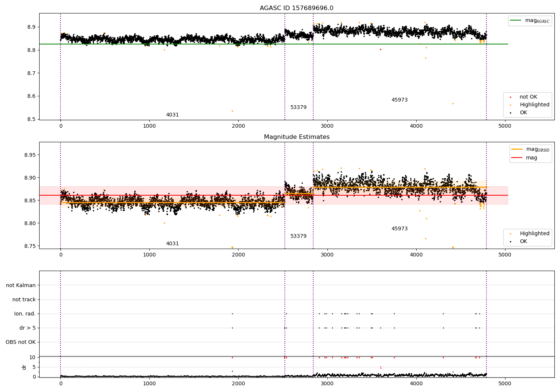This screenshot has height=392, width=560.
Task: Click the 8.5 y-axis tick in top plot
Action: click(x=31, y=119)
